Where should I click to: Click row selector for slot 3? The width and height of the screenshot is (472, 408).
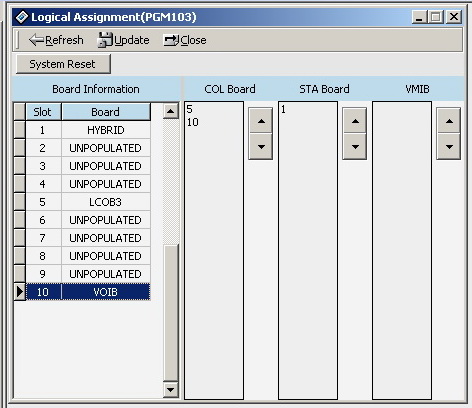point(20,166)
